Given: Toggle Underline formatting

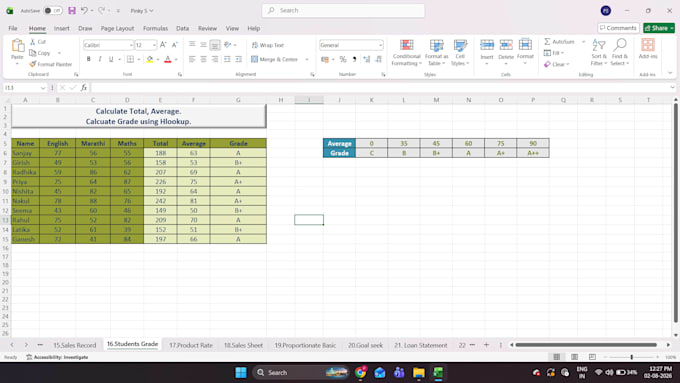Looking at the screenshot, I should (111, 59).
